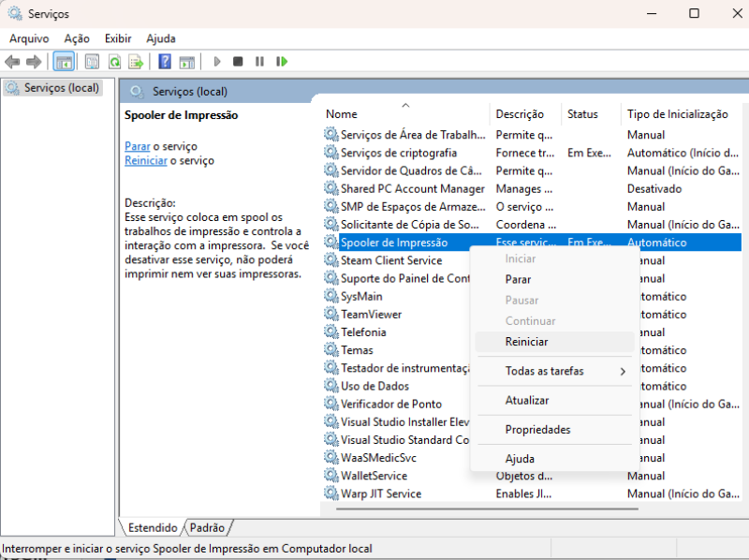This screenshot has width=749, height=560.
Task: Click the TeamViewer service gear icon
Action: click(331, 315)
